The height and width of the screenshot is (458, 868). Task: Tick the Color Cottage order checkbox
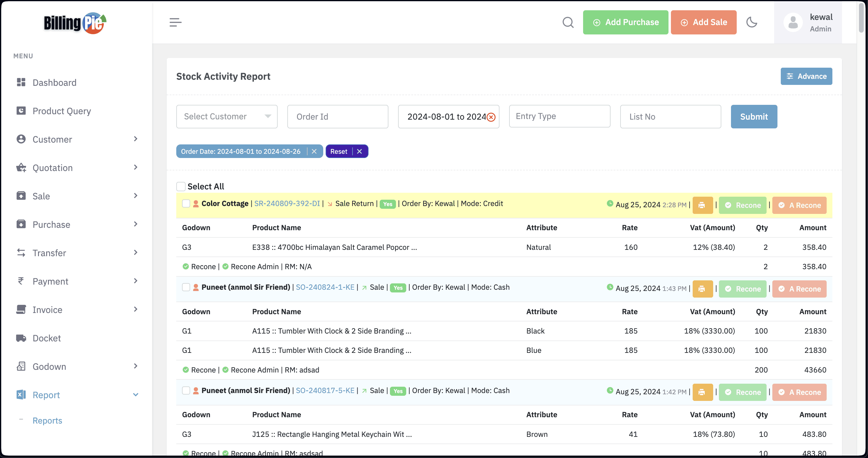(x=186, y=203)
